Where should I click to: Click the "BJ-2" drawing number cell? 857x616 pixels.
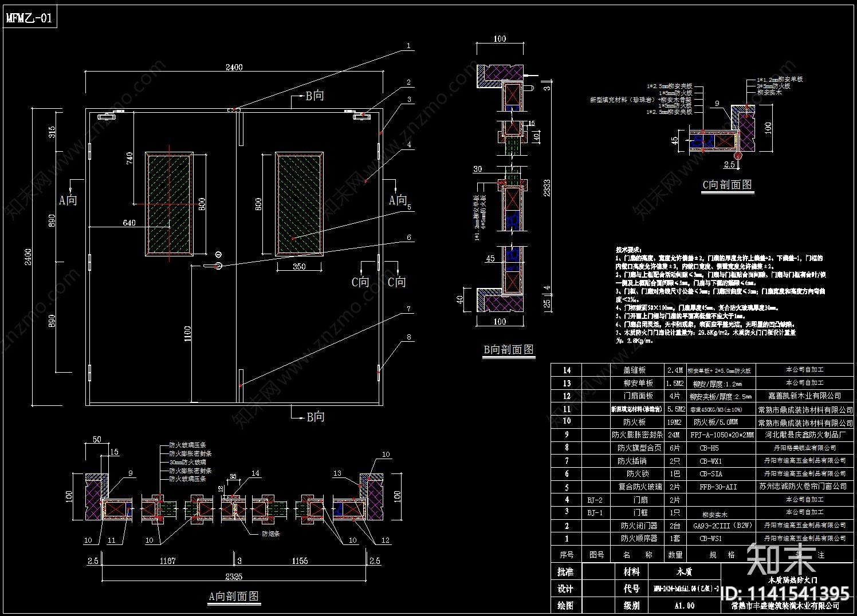click(x=595, y=500)
